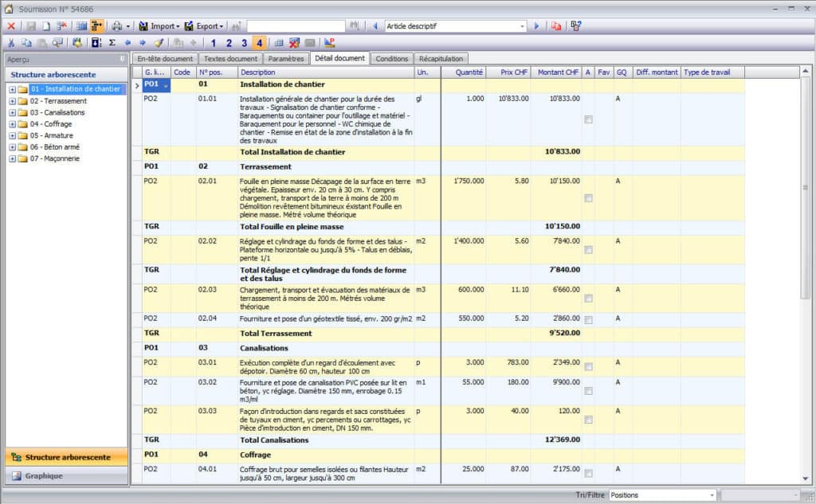816x504 pixels.
Task: Open the PO1 cell dropdown in first row
Action: tap(166, 84)
